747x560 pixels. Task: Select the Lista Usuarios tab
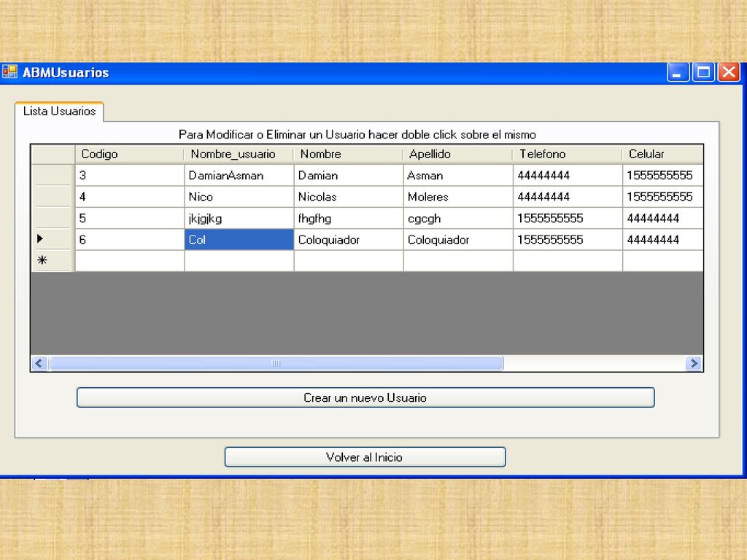(59, 112)
